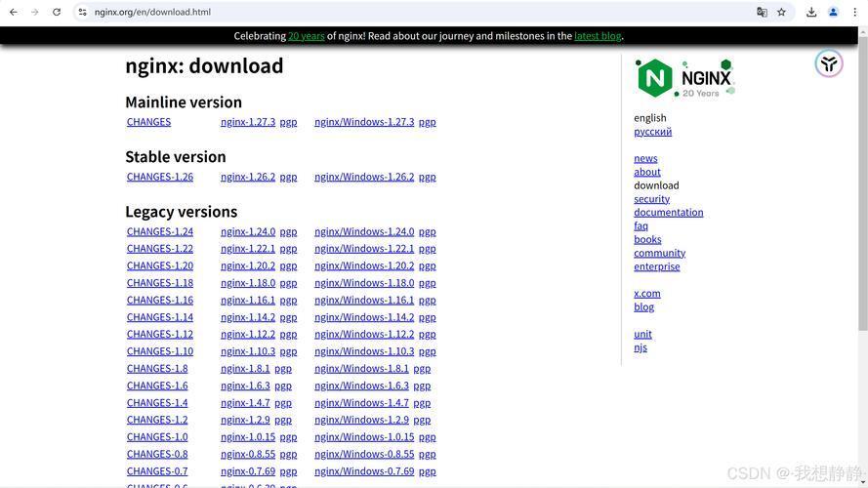Open CHANGES-1.0 link
The width and height of the screenshot is (868, 488).
pos(157,437)
